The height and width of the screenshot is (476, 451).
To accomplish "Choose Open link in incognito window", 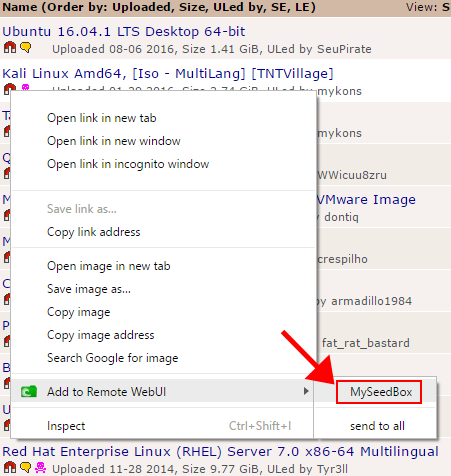I will tap(128, 164).
